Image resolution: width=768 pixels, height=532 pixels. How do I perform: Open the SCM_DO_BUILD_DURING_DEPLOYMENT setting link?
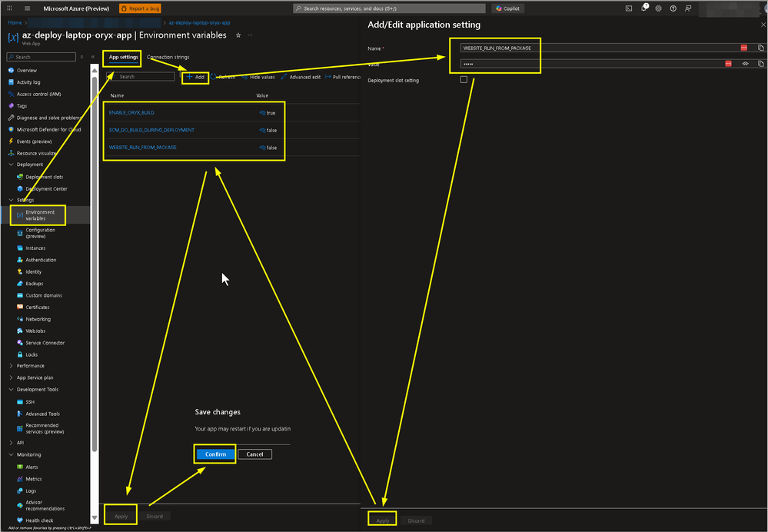[x=151, y=130]
